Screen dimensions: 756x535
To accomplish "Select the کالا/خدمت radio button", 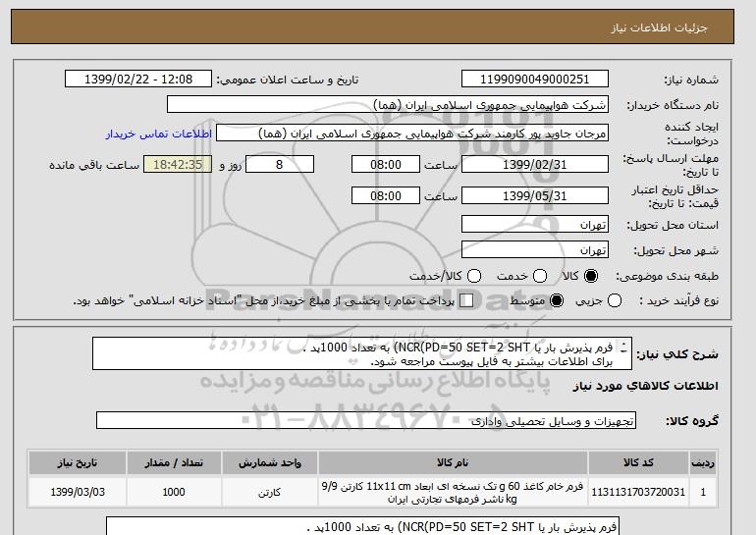I will point(474,276).
